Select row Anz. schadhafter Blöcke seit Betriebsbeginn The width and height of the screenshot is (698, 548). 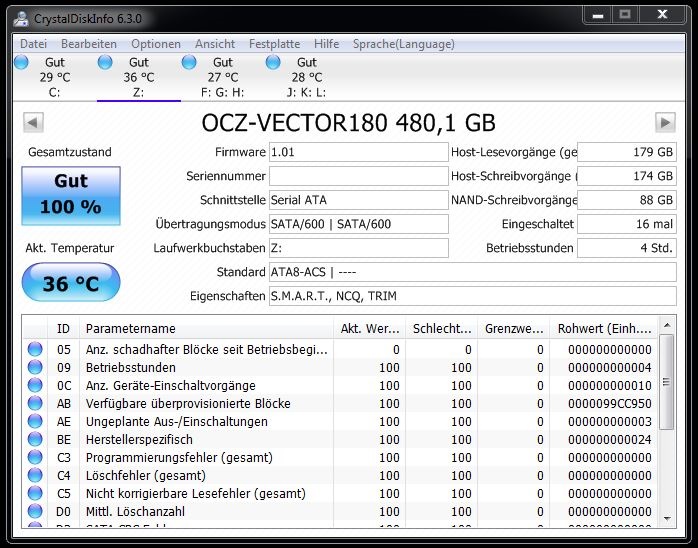(x=340, y=349)
